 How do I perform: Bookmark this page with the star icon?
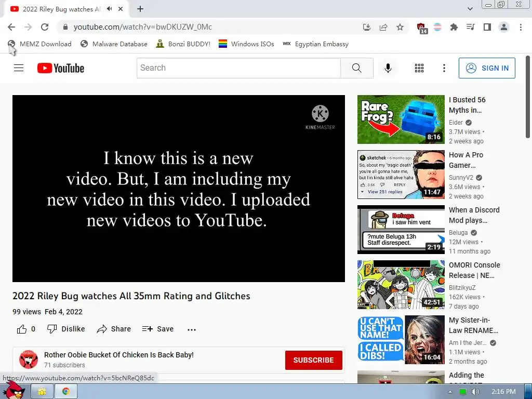(x=400, y=27)
